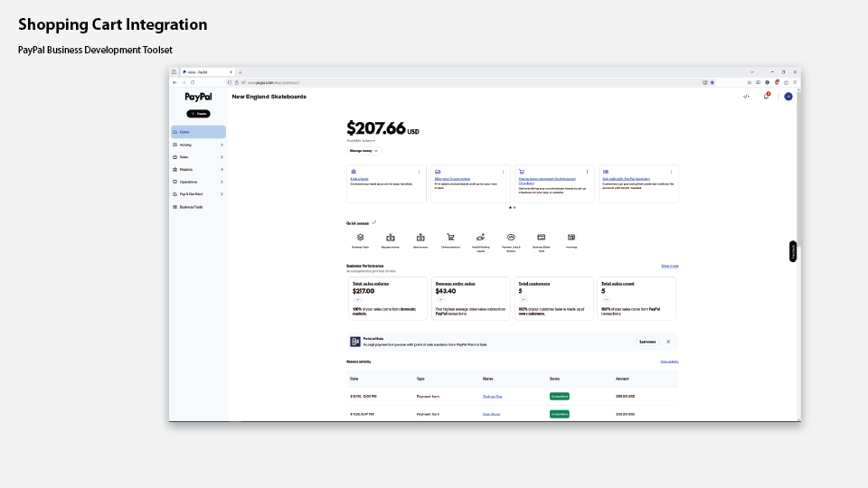
Task: Open options menu on Link a bank card
Action: pos(419,171)
